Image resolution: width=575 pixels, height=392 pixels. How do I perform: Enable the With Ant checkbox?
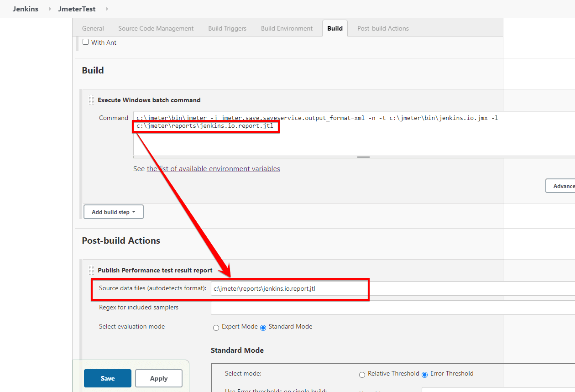pyautogui.click(x=85, y=42)
